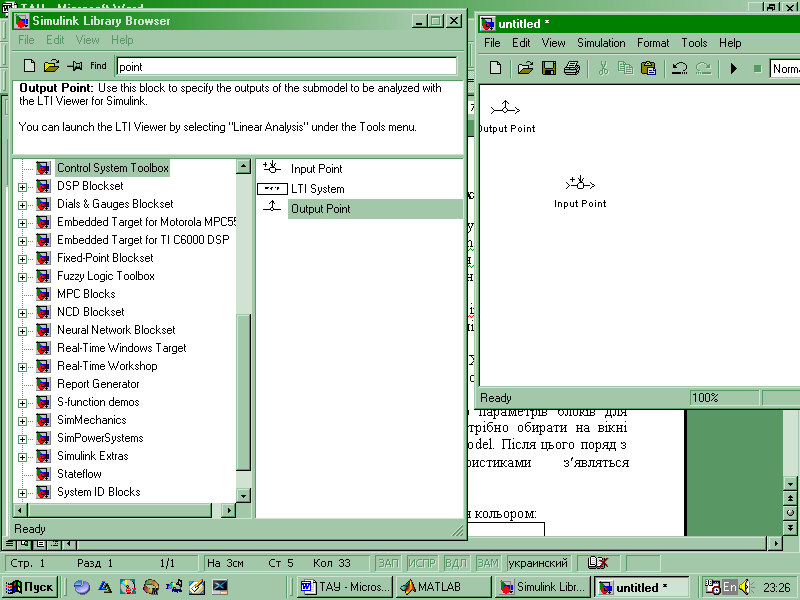
Task: Save the untitled model
Action: tap(548, 68)
